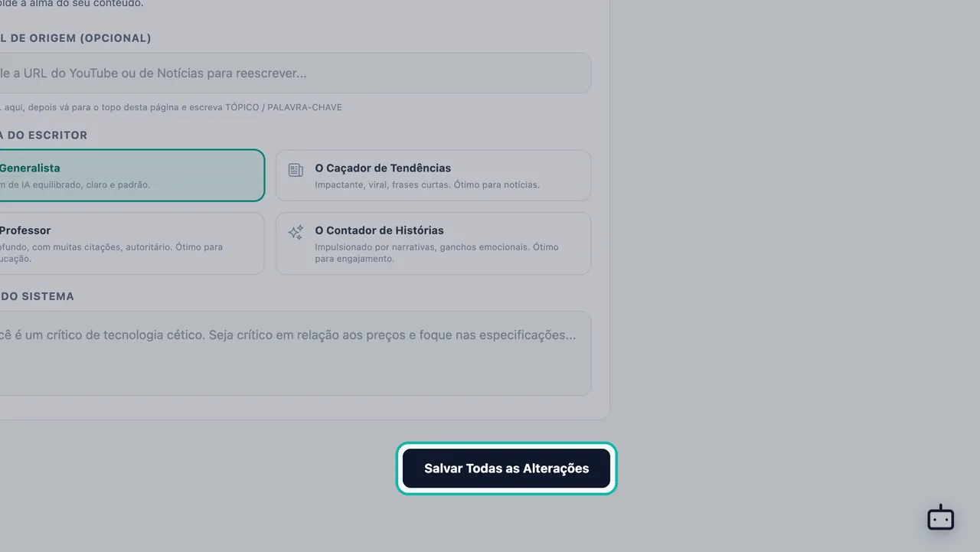
Task: Click the "DO SISTEMA" section heading
Action: 37,296
